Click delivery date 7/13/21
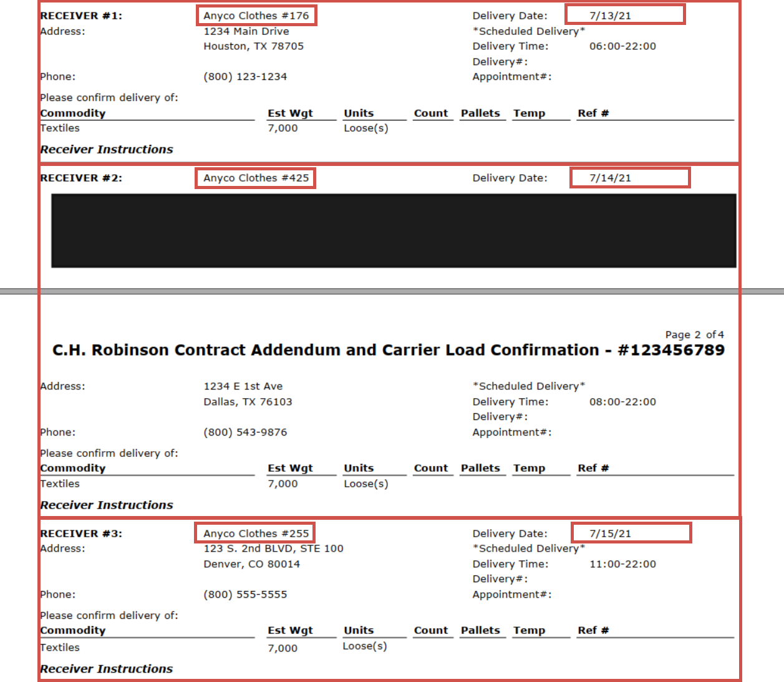Screen dimensions: 784x682 [x=610, y=16]
